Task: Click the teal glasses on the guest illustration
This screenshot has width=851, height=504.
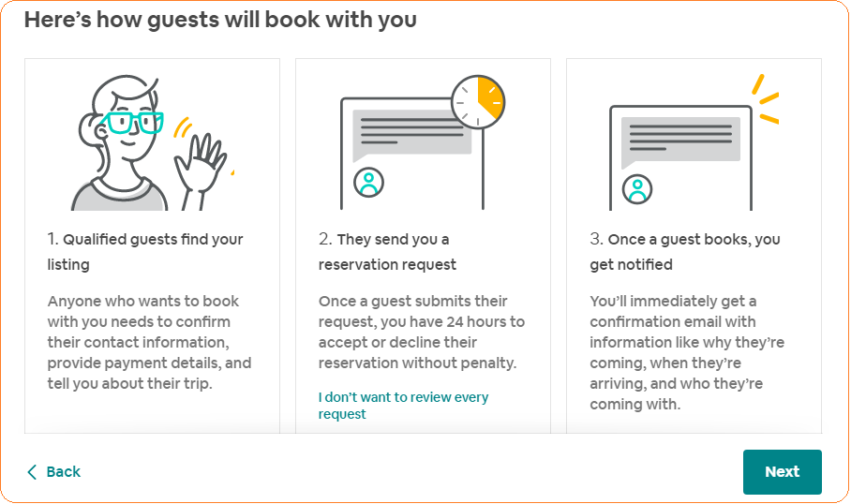Action: click(x=133, y=123)
